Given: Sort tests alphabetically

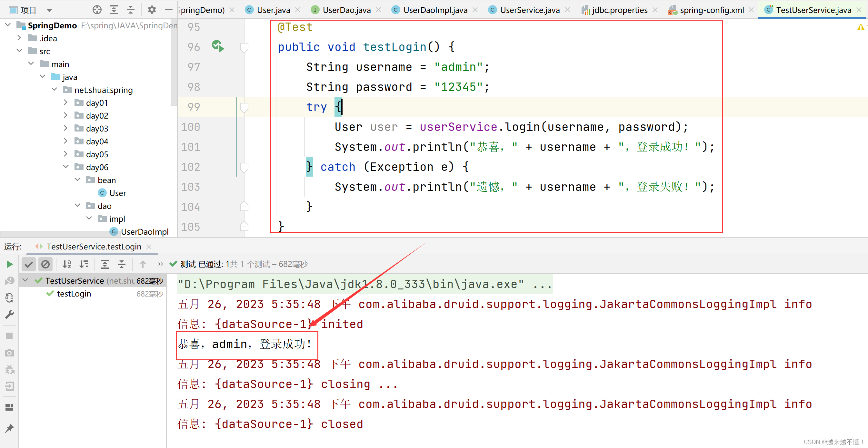Looking at the screenshot, I should 67,264.
